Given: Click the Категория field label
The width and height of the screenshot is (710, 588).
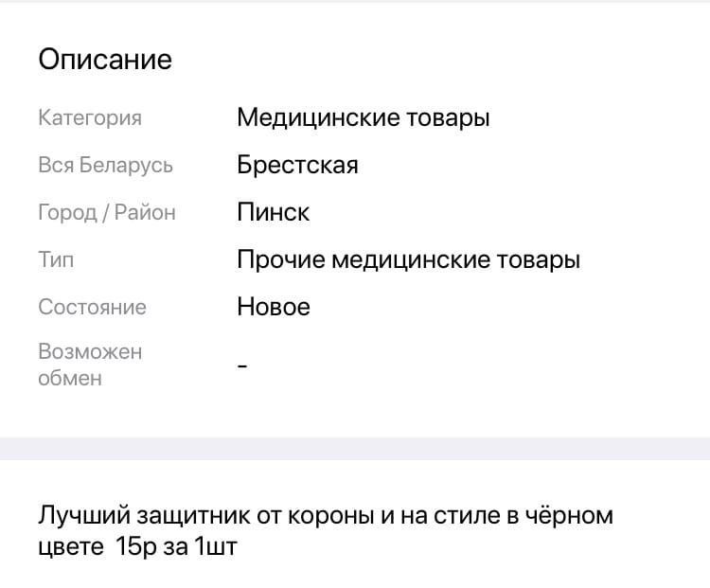Looking at the screenshot, I should (x=90, y=118).
